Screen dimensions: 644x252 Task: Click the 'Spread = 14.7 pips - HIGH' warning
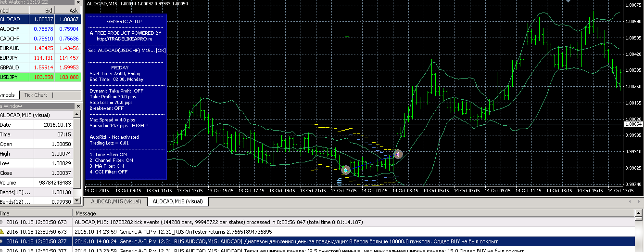coord(119,125)
